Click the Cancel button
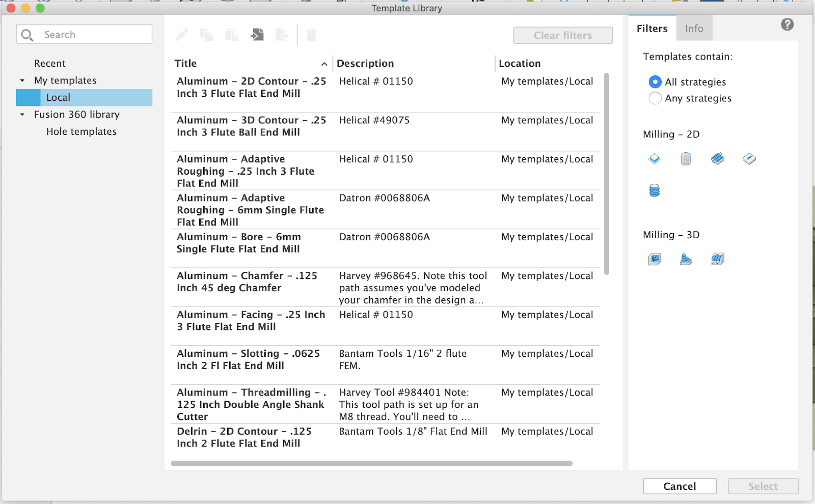Screen dimensions: 815x504 (x=680, y=486)
